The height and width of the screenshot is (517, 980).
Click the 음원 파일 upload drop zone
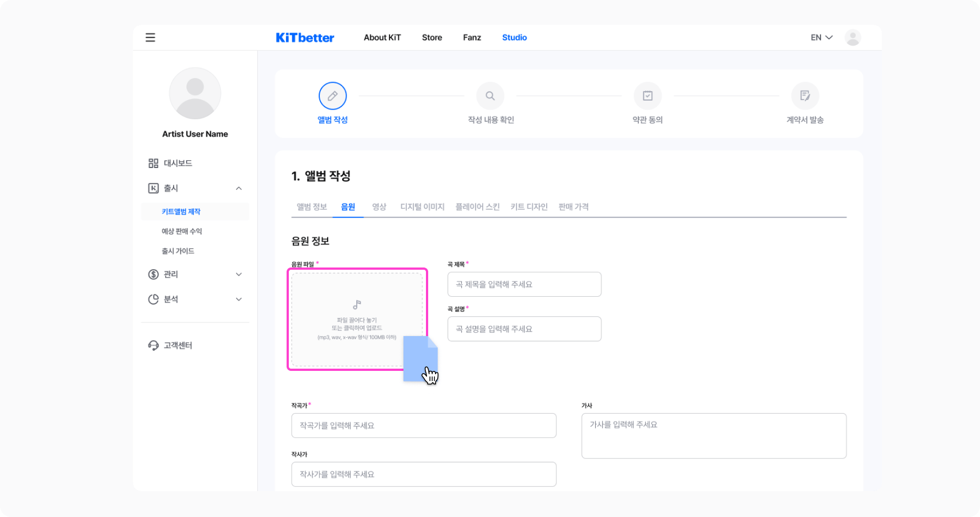356,319
